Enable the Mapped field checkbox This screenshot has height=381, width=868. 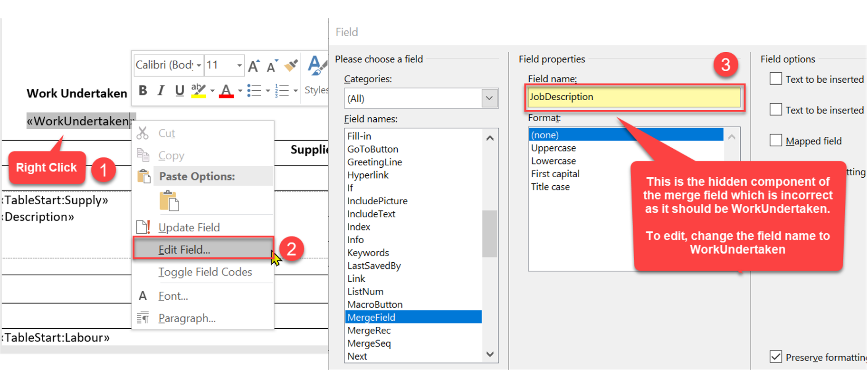pyautogui.click(x=775, y=141)
